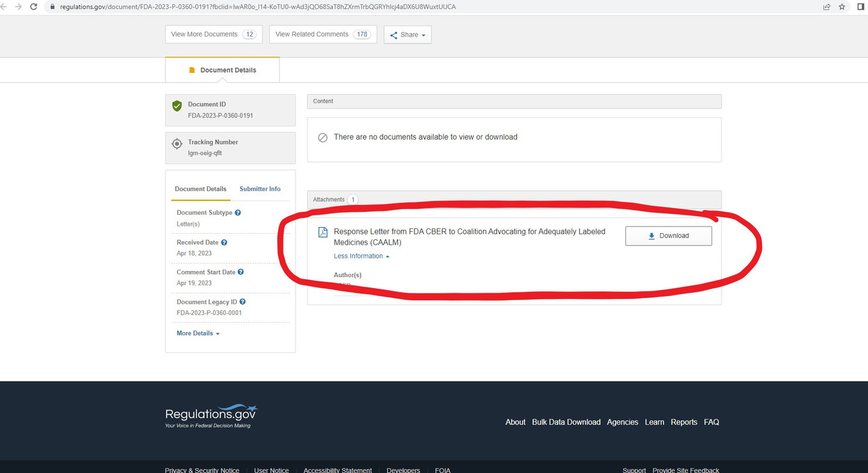
Task: Open Accessibility Statement link
Action: [338, 470]
